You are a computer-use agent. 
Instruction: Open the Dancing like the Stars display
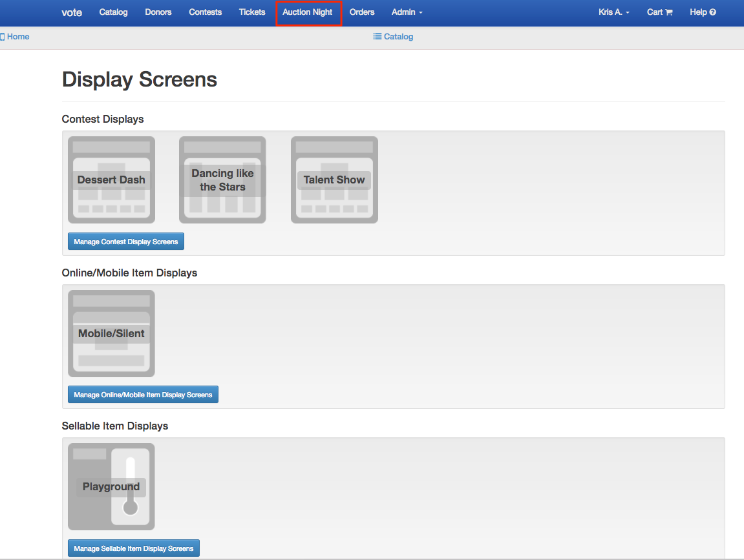[x=222, y=180]
